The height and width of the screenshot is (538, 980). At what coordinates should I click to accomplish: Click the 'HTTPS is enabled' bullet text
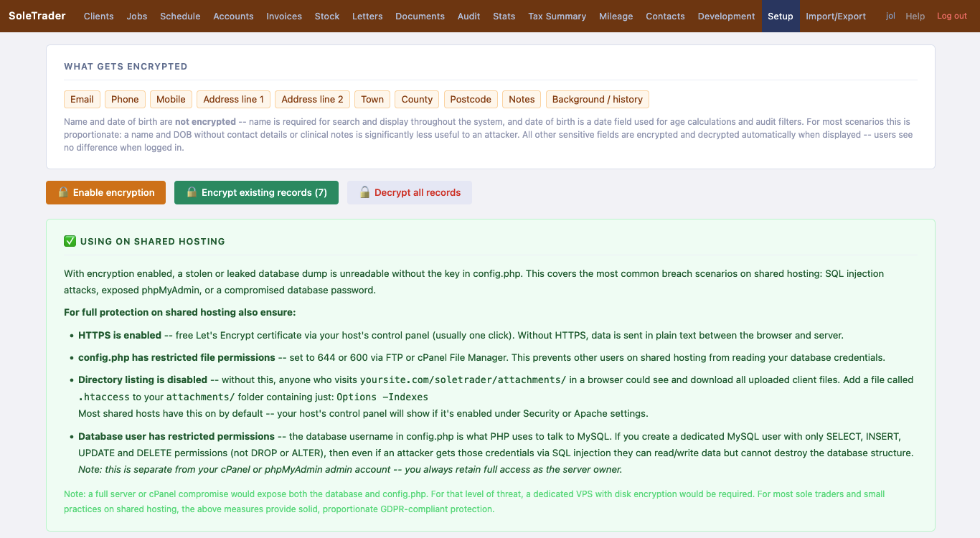pos(120,335)
